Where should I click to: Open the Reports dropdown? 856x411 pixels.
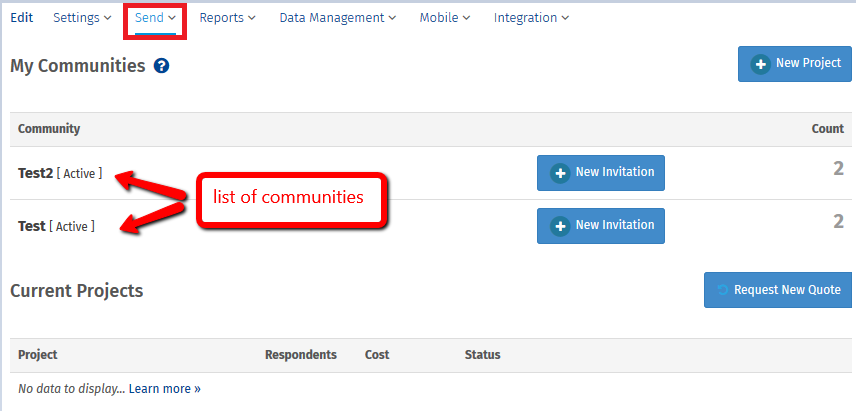pos(227,18)
